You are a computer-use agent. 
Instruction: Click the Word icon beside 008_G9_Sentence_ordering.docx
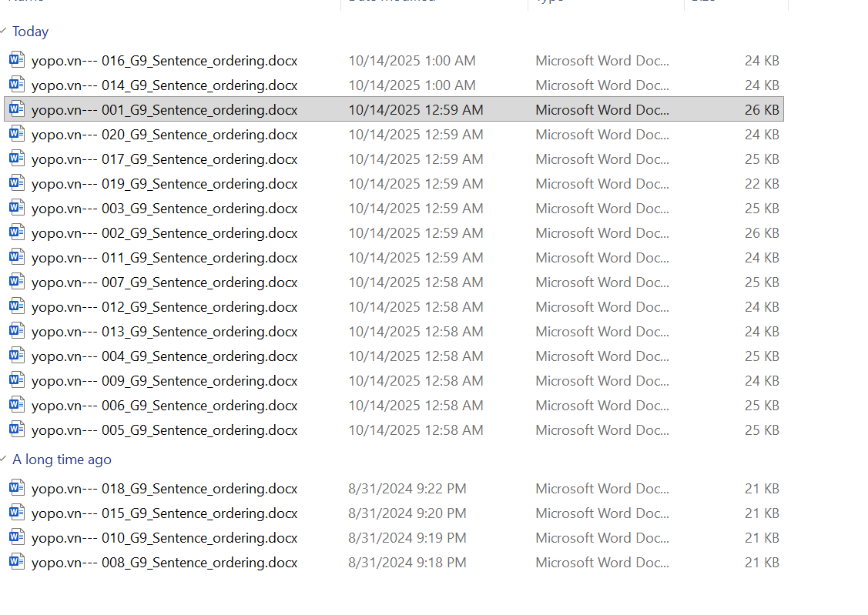coord(17,562)
